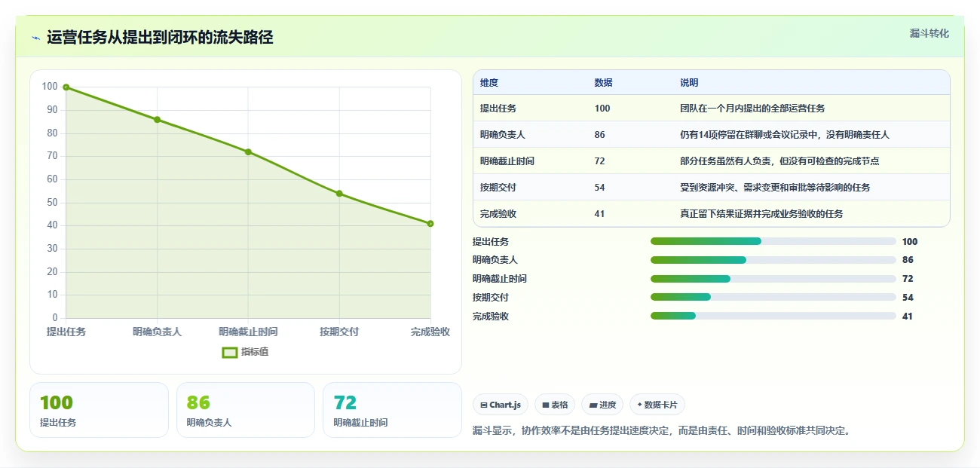Image resolution: width=980 pixels, height=468 pixels.
Task: Select the chart data point for 明确截止时间
Action: coord(248,152)
